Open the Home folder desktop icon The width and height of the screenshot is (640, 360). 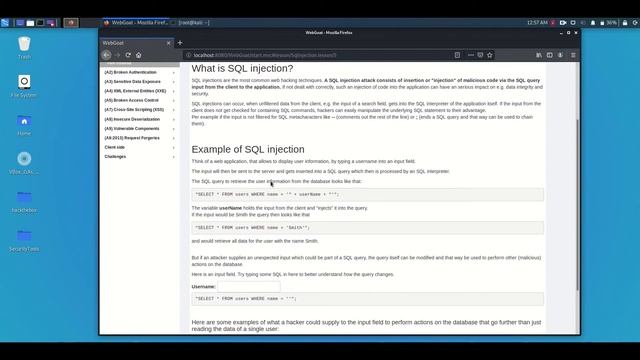[24, 125]
